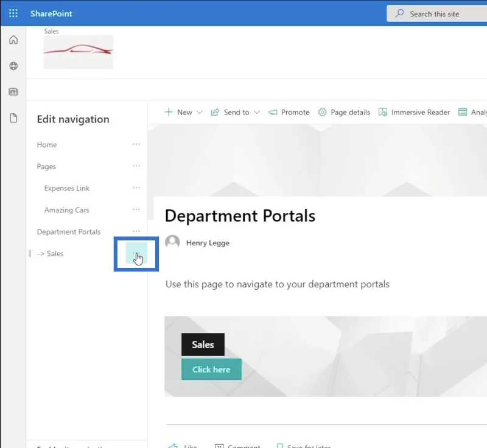Open My sites globe icon
The image size is (487, 448).
13,66
